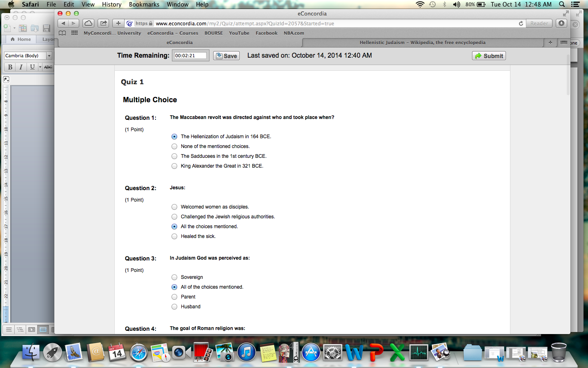Viewport: 588px width, 368px height.
Task: Open the Spotlight search in menu bar
Action: [x=562, y=4]
